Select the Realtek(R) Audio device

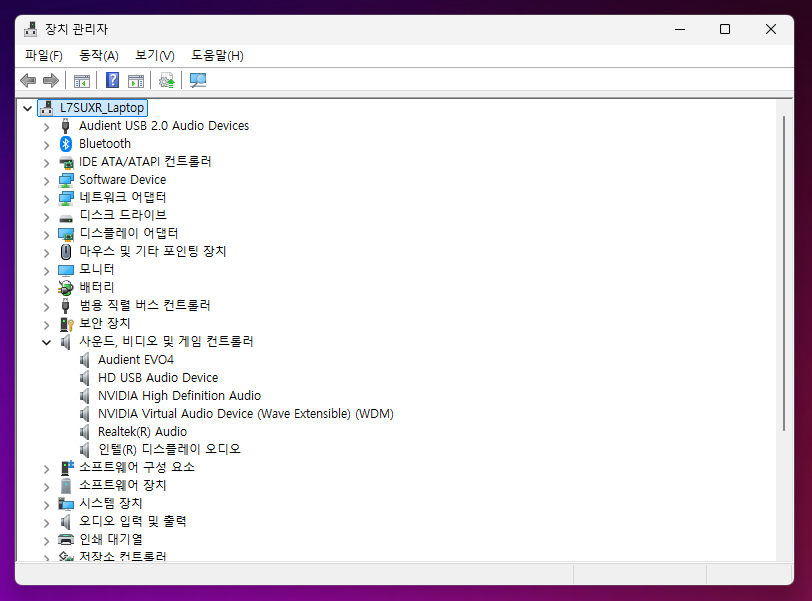pos(142,432)
